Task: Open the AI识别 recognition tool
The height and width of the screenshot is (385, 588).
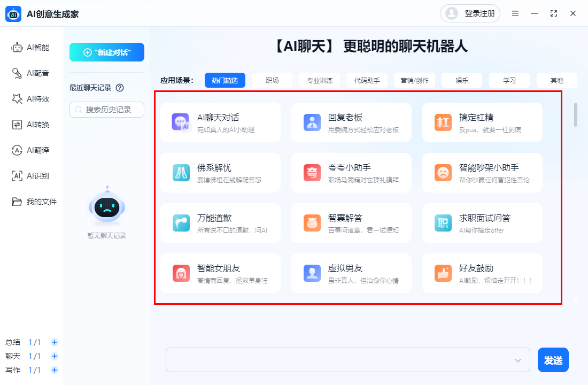Action: [31, 176]
